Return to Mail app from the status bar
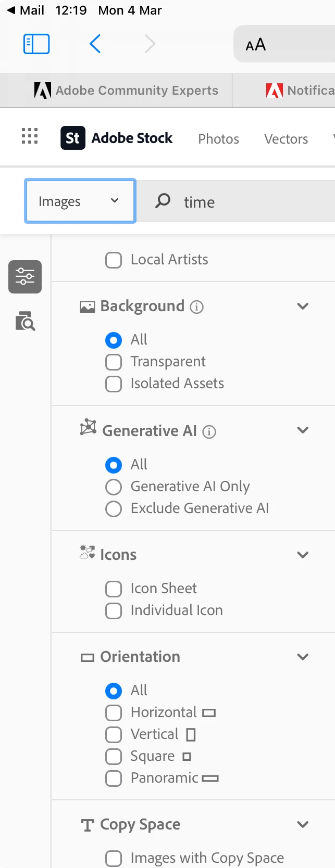The image size is (335, 868). (25, 10)
